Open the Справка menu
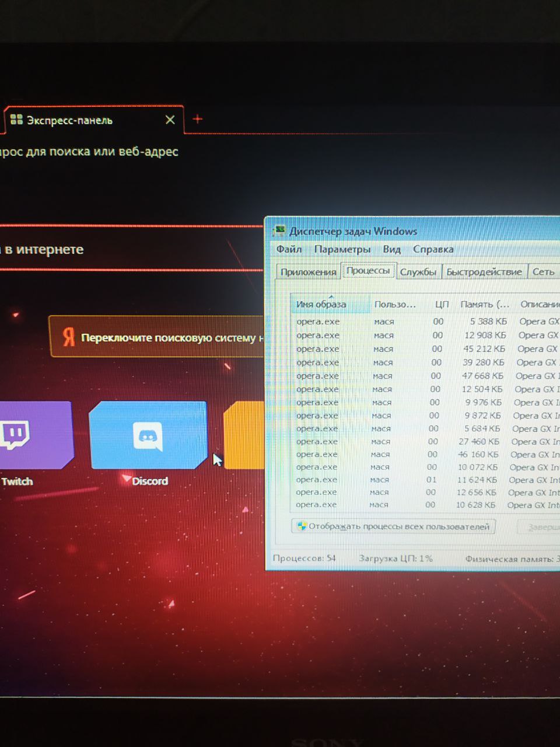The image size is (560, 747). 433,249
